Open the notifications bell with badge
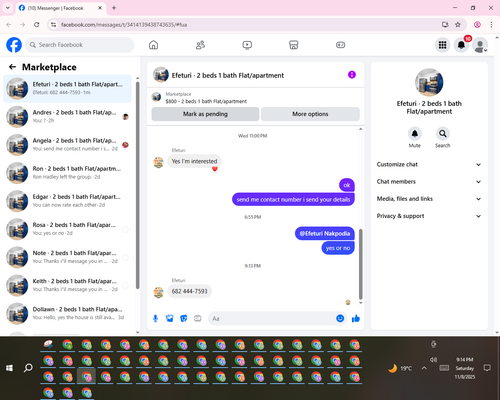This screenshot has height=400, width=500. (461, 45)
